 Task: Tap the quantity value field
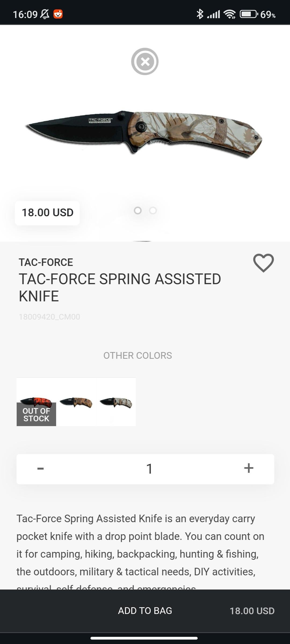point(149,469)
